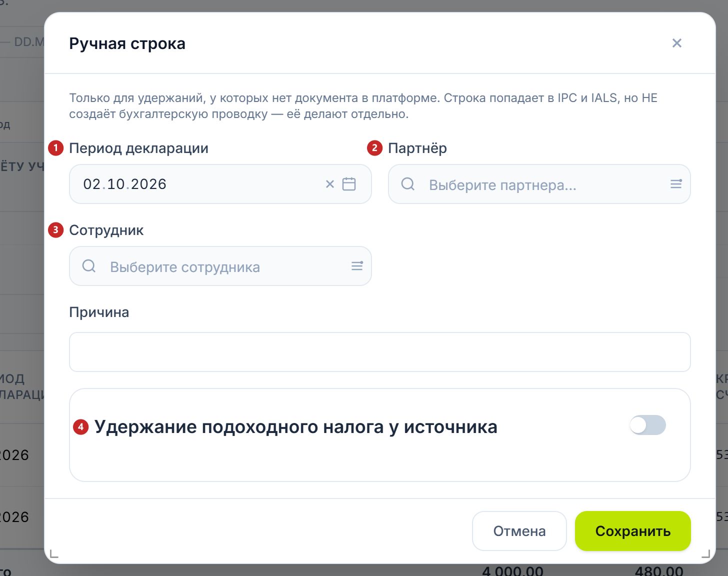Click the 4 000,00 total in background table

512,571
